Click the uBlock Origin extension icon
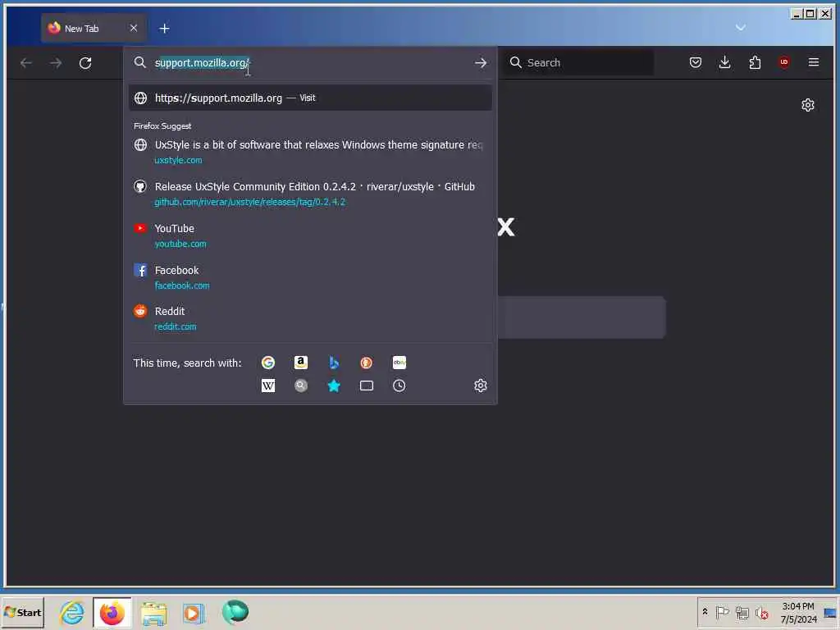 pos(784,62)
